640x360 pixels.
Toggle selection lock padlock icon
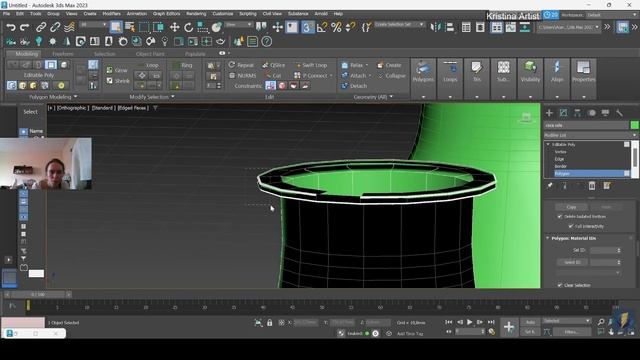(x=269, y=322)
